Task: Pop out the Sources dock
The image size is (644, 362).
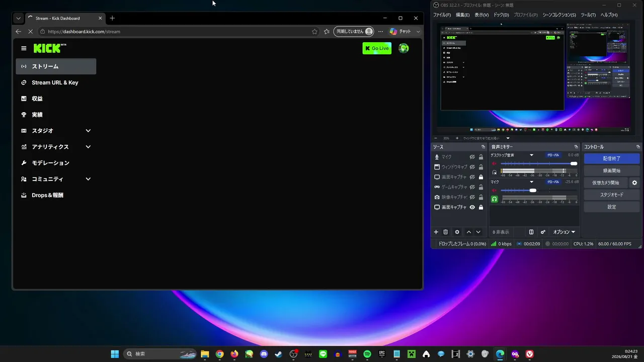Action: [483, 147]
